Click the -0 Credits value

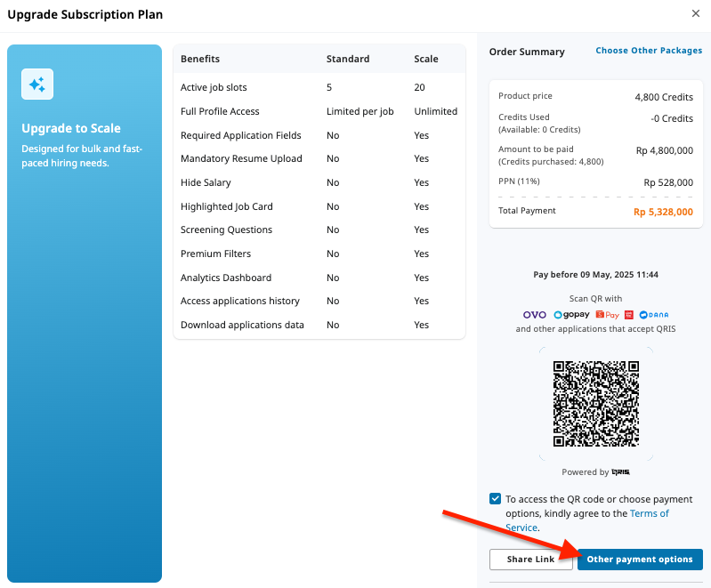pyautogui.click(x=672, y=118)
